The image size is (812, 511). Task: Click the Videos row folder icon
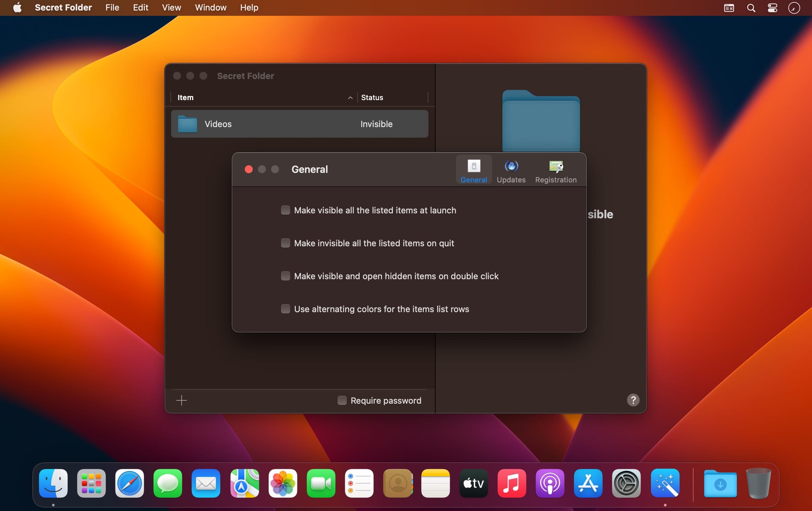pos(188,124)
